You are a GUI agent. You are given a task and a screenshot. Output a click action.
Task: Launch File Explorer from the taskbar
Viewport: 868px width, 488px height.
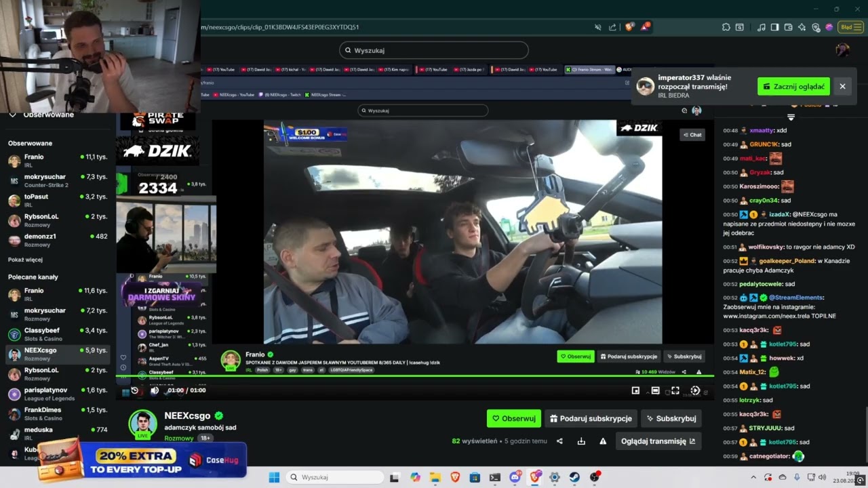[435, 477]
